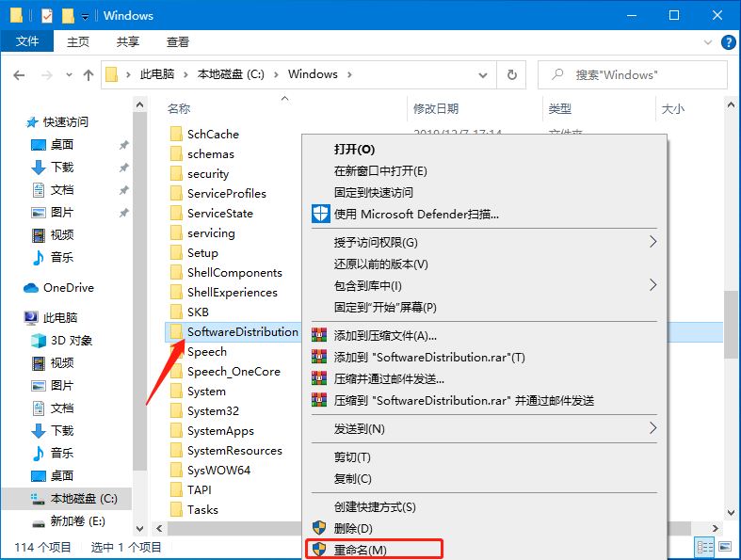Image resolution: width=741 pixels, height=560 pixels.
Task: Choose 固定到"开始"屏幕(P)
Action: click(x=385, y=308)
